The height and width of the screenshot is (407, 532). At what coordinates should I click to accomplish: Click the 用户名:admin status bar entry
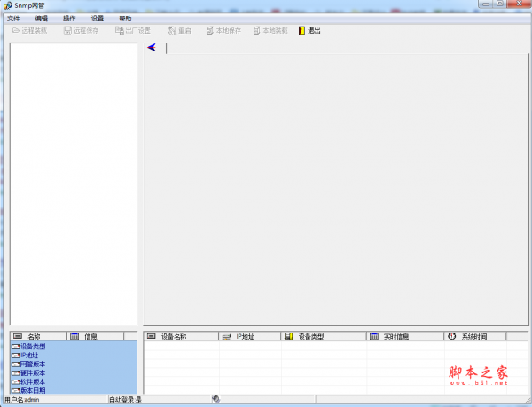pos(55,400)
